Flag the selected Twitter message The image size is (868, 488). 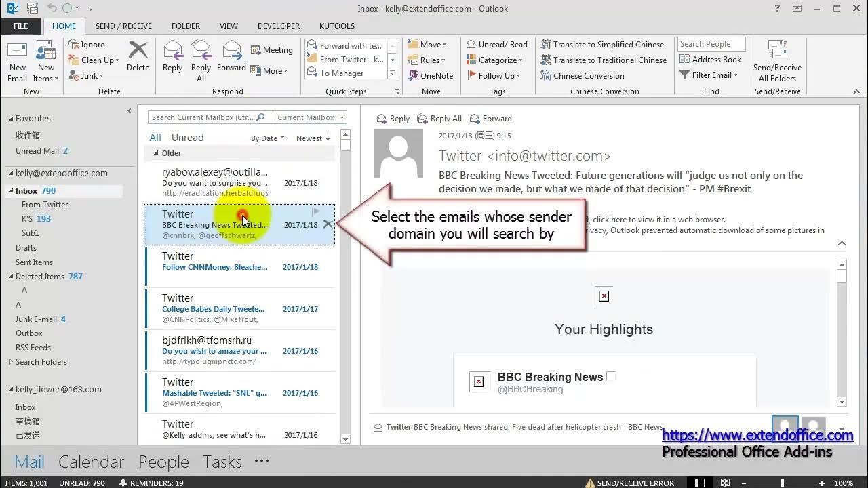click(316, 212)
